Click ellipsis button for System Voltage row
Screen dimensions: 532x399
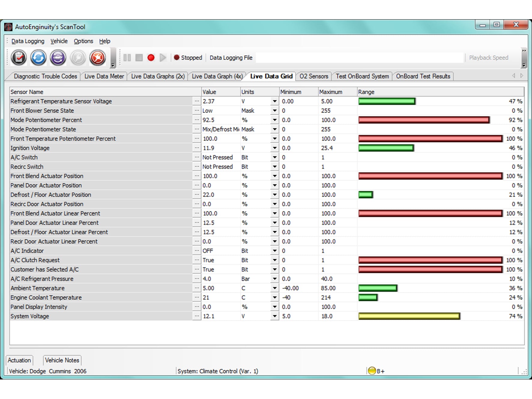[197, 316]
